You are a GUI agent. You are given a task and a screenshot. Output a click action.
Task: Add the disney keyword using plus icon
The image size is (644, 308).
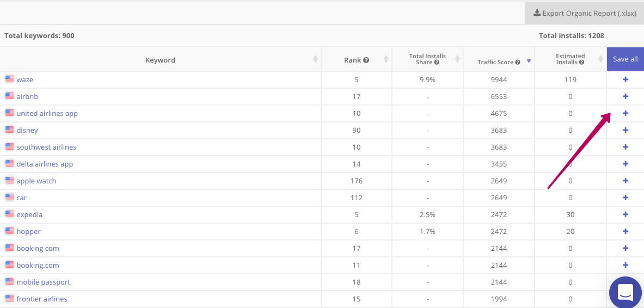pos(625,130)
